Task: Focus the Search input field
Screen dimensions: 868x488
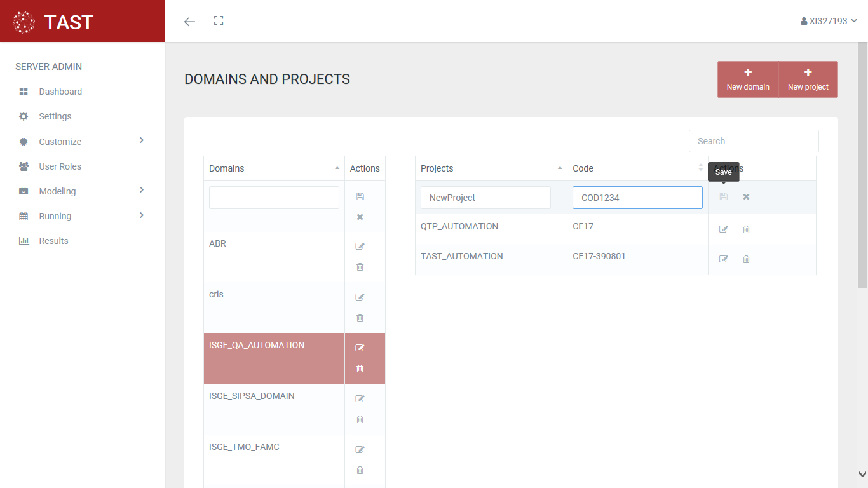Action: 754,141
